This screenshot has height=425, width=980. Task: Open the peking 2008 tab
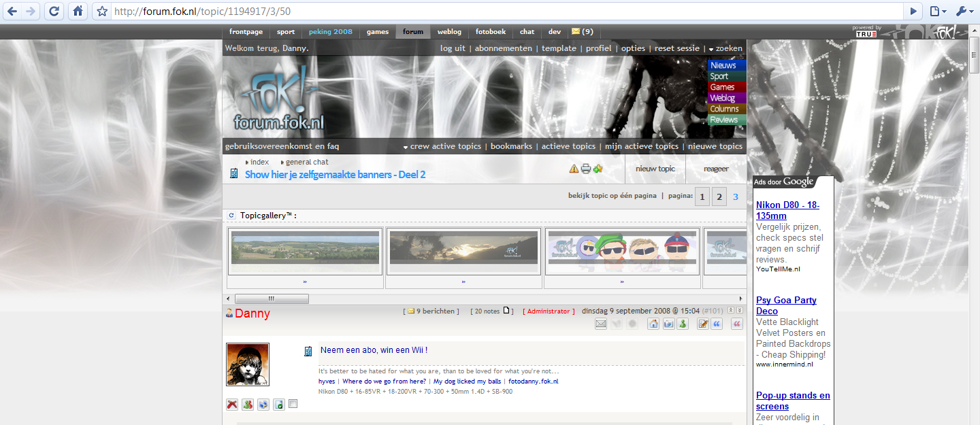coord(331,32)
